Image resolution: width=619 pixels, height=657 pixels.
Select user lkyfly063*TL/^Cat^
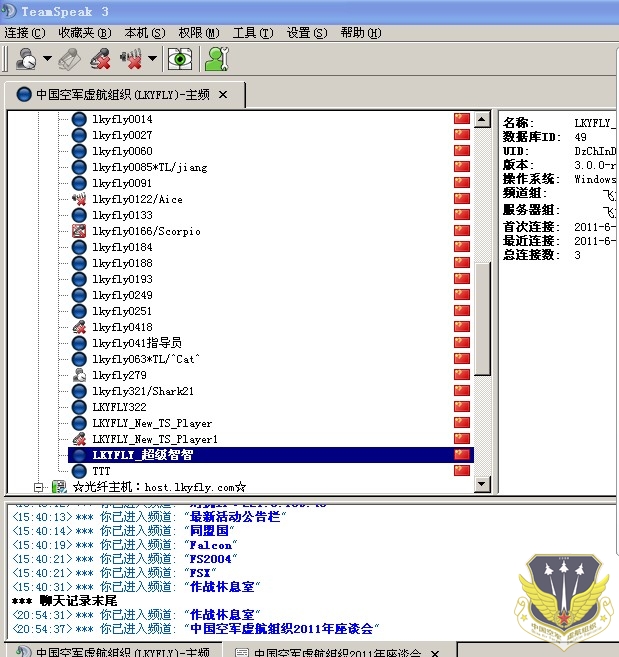[146, 359]
